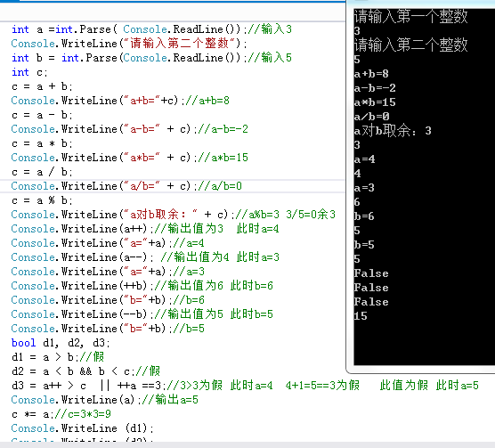Click the last console output line "15"

click(361, 316)
